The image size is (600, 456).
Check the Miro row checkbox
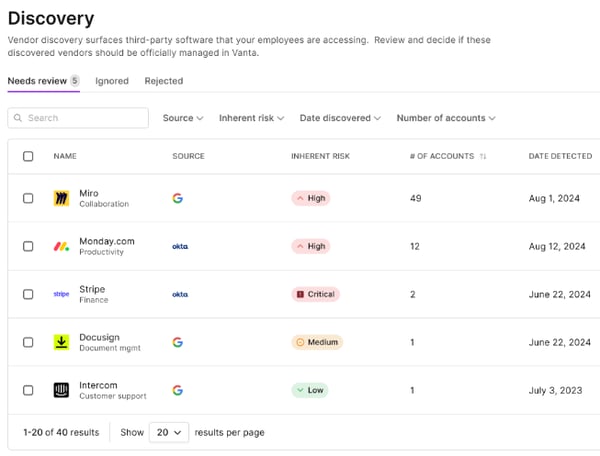(x=28, y=198)
